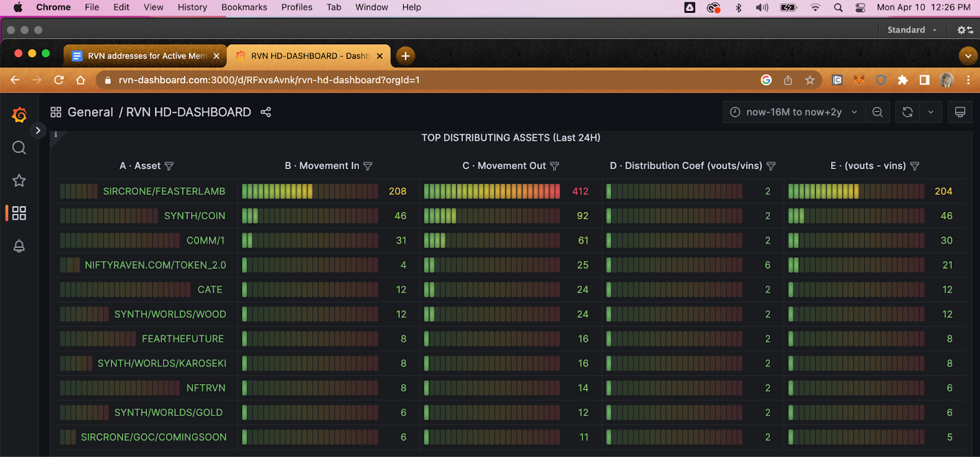This screenshot has width=980, height=457.
Task: Switch to RVN addresses for Active Members tab
Action: click(x=146, y=56)
